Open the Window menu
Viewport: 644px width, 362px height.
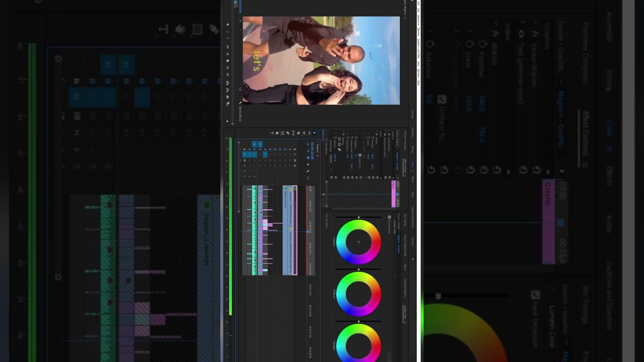coord(419,74)
